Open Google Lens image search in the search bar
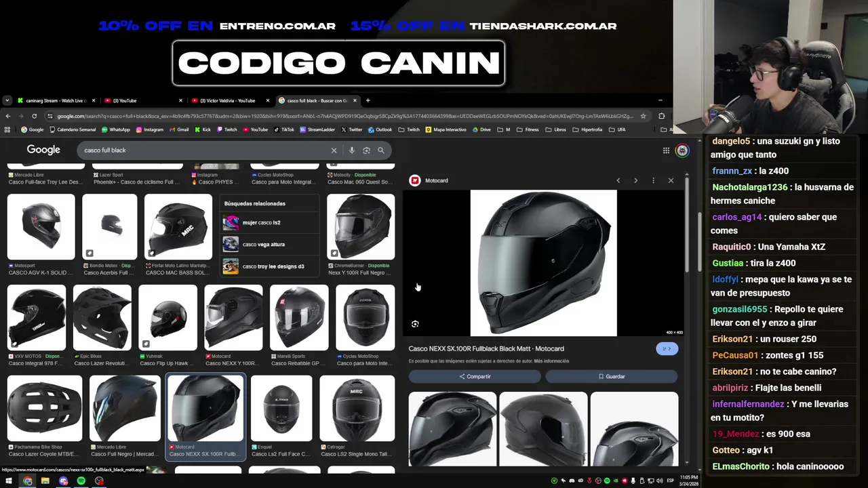Image resolution: width=868 pixels, height=488 pixels. [366, 150]
